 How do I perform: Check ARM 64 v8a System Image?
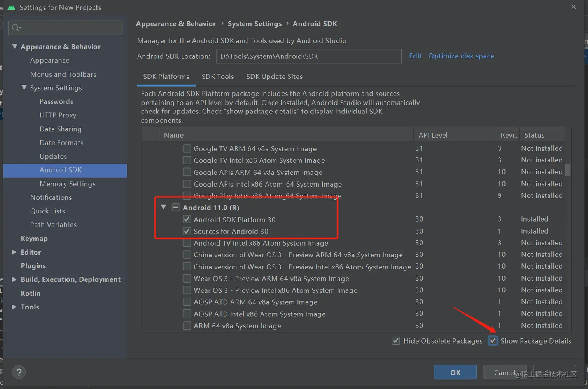pos(187,326)
